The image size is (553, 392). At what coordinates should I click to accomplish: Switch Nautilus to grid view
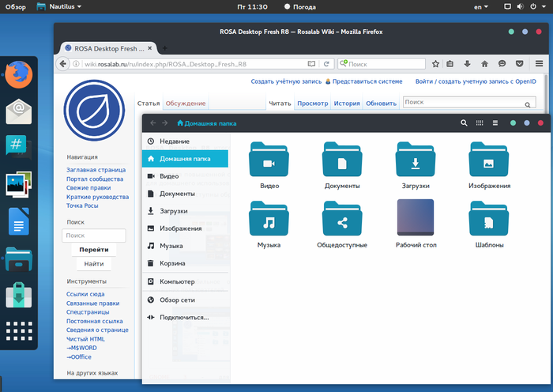(x=480, y=122)
